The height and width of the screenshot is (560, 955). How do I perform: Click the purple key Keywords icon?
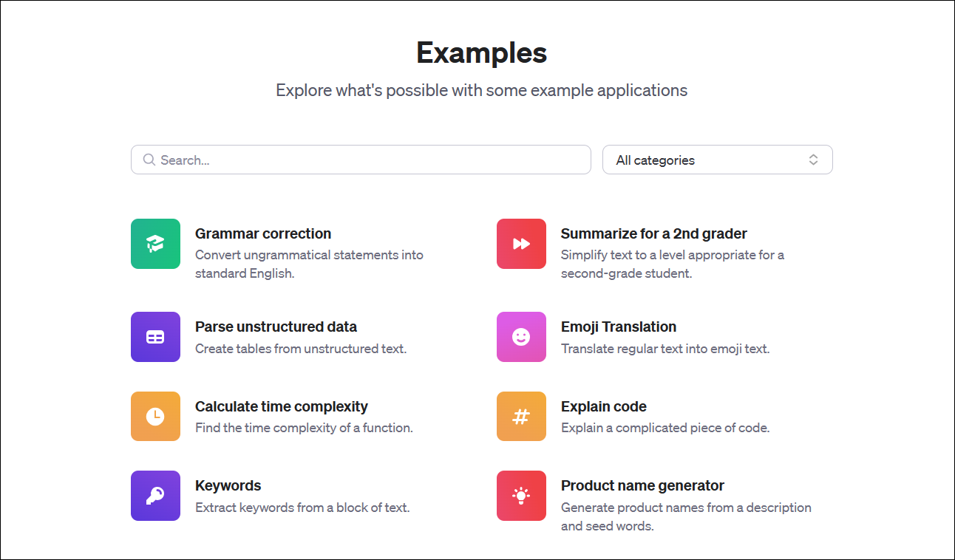click(x=155, y=496)
